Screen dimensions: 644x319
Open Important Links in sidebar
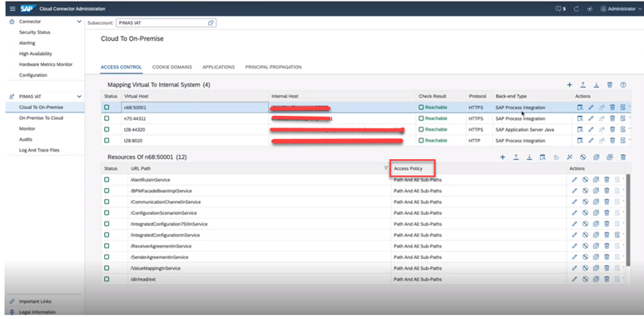(x=35, y=302)
